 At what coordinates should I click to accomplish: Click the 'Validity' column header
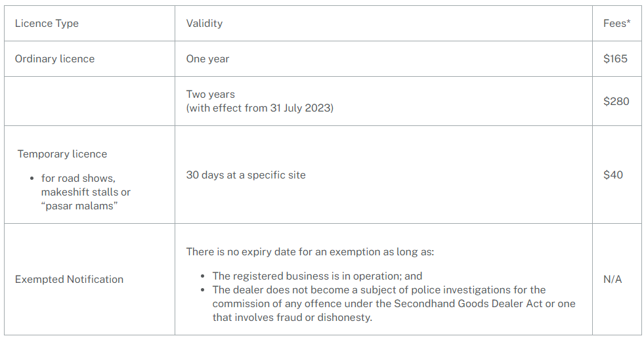[204, 24]
